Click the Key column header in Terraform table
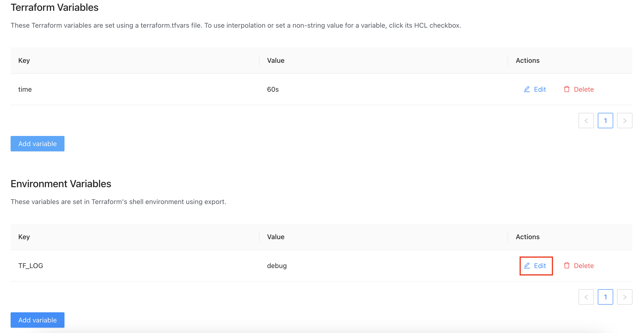Screen dimensions: 644x333 coord(24,60)
